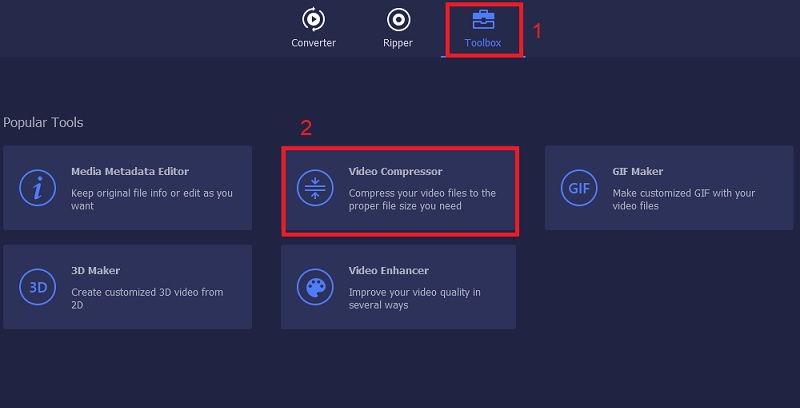The width and height of the screenshot is (800, 408).
Task: Click the Media Metadata Editor info icon
Action: pos(37,188)
